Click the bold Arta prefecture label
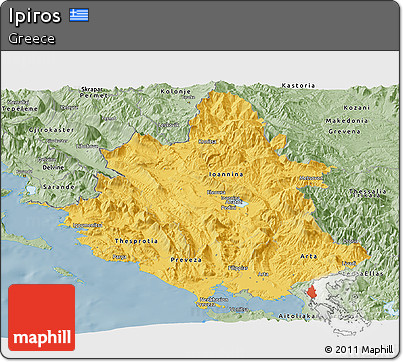403x362 pixels. coord(309,256)
